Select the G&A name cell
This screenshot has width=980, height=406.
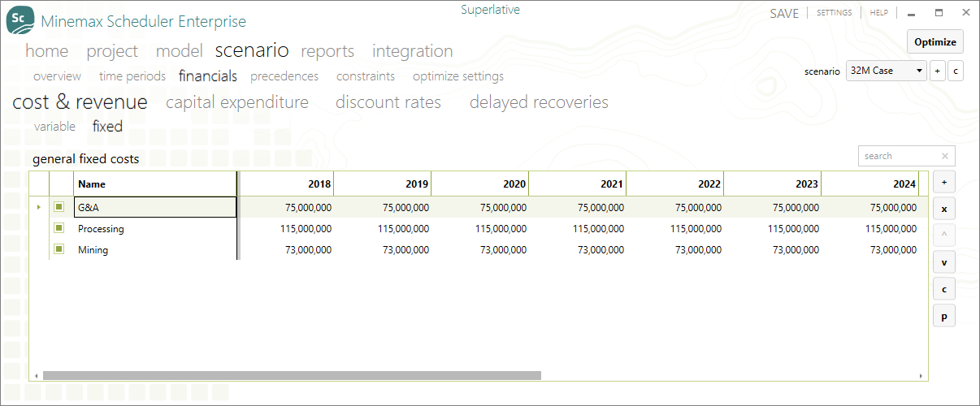[155, 207]
